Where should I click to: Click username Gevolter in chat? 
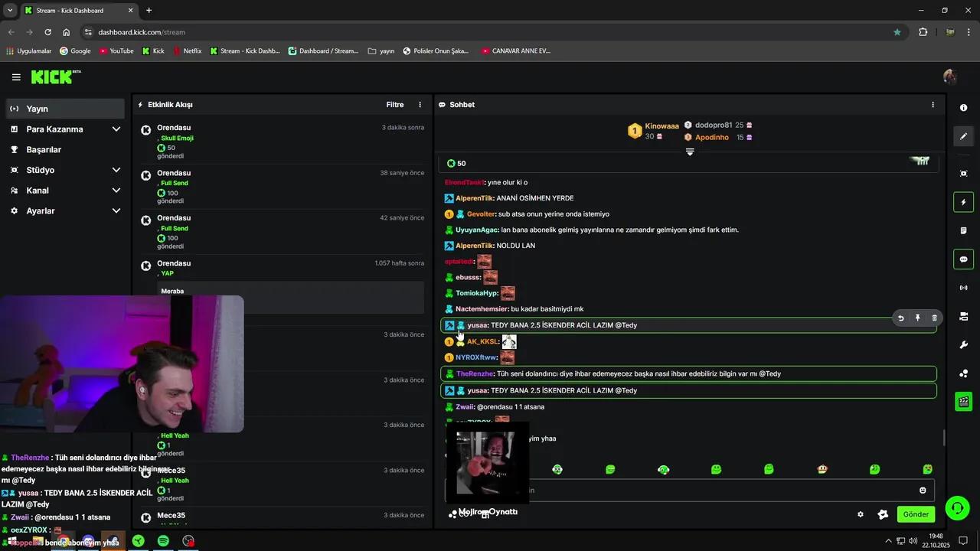click(x=481, y=214)
